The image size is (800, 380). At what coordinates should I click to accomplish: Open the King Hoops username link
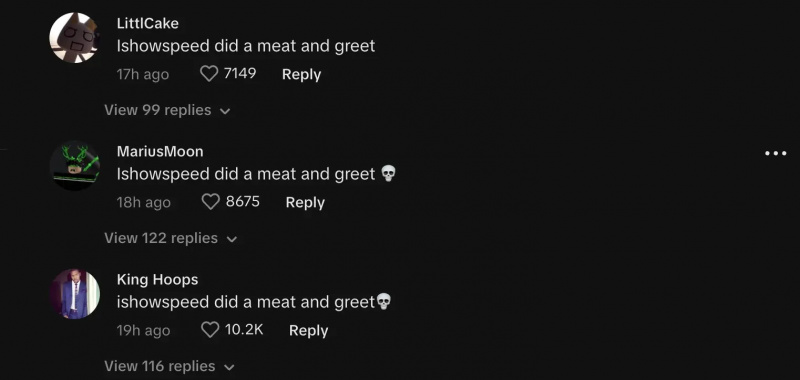[158, 280]
